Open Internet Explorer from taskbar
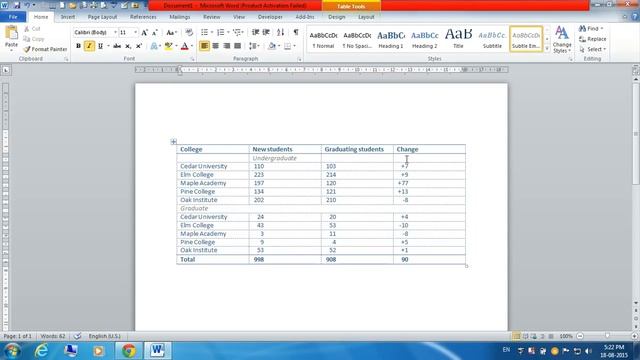 (41, 351)
